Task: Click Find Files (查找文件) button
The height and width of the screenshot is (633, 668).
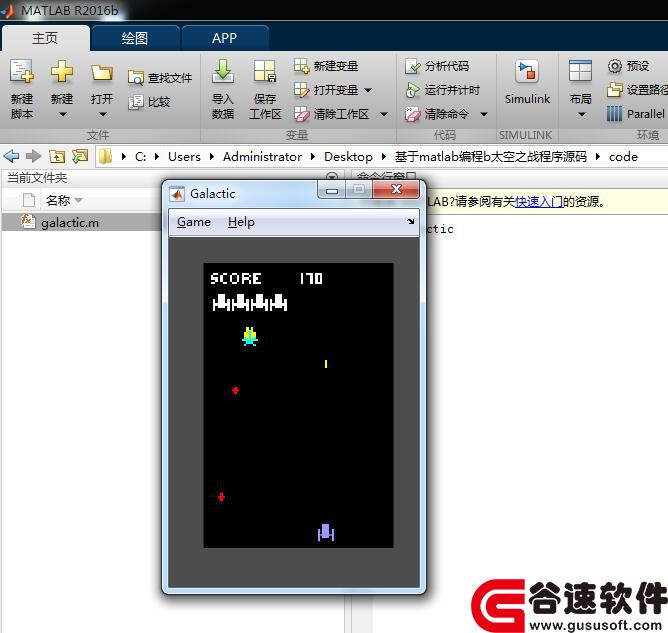Action: pos(160,78)
